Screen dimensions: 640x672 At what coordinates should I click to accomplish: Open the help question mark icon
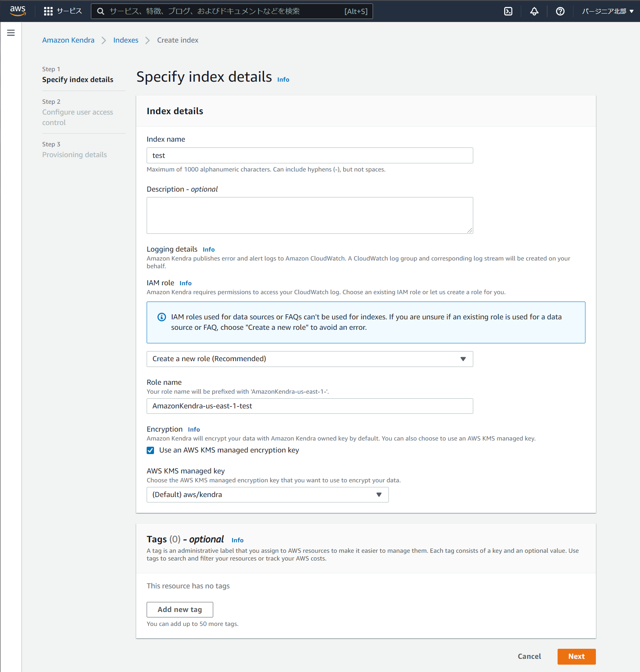[560, 11]
